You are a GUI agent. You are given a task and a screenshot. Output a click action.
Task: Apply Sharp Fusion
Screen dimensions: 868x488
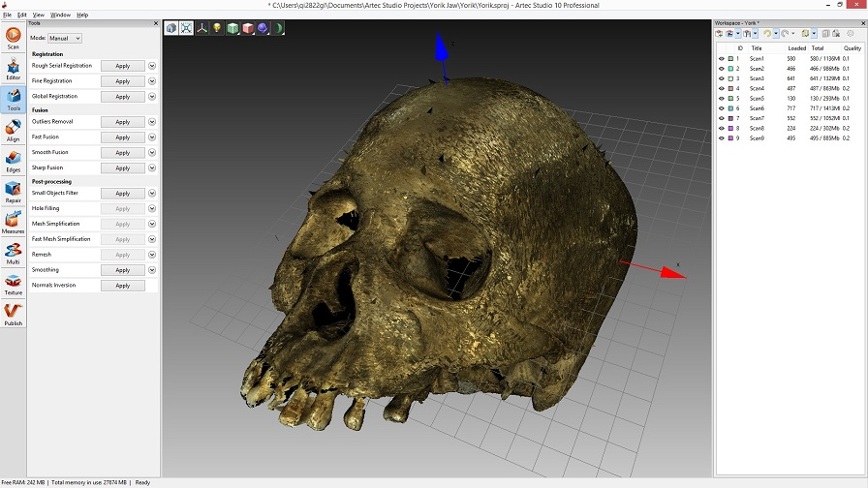123,168
